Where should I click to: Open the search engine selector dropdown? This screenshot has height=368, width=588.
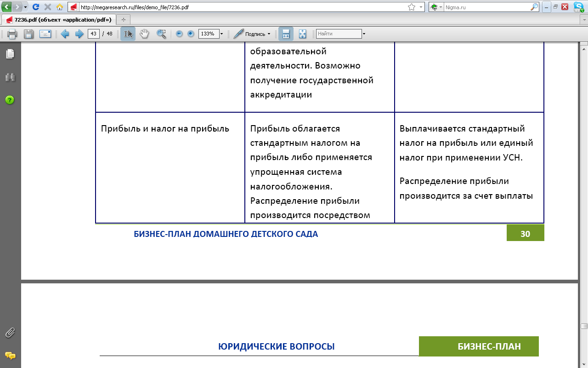tap(437, 7)
